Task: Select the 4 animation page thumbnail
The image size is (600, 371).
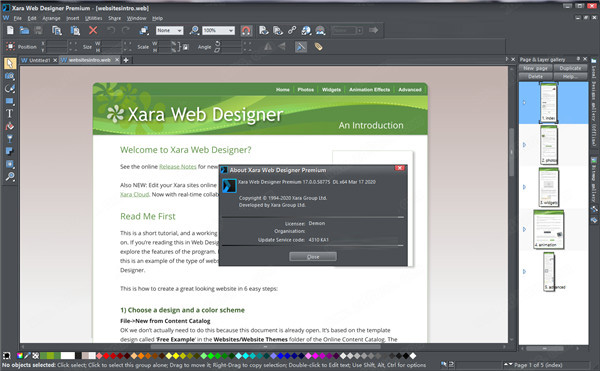Action: tap(548, 229)
